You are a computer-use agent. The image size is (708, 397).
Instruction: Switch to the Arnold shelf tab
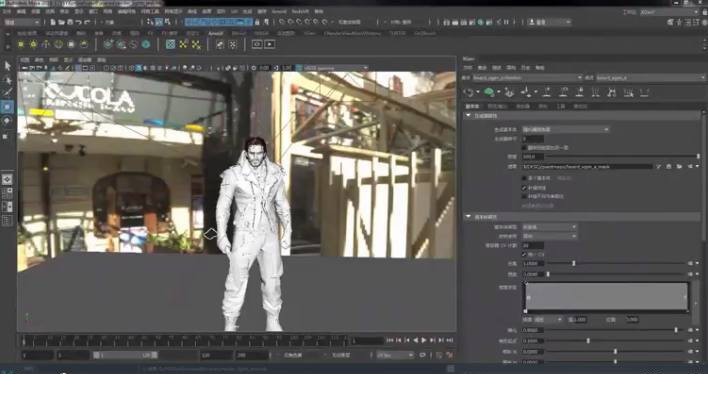[x=215, y=33]
